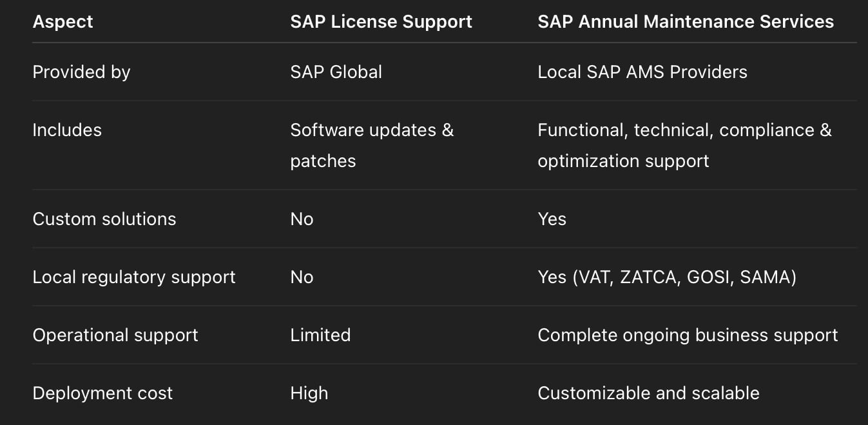868x425 pixels.
Task: Click the Aspect column header
Action: pyautogui.click(x=63, y=22)
